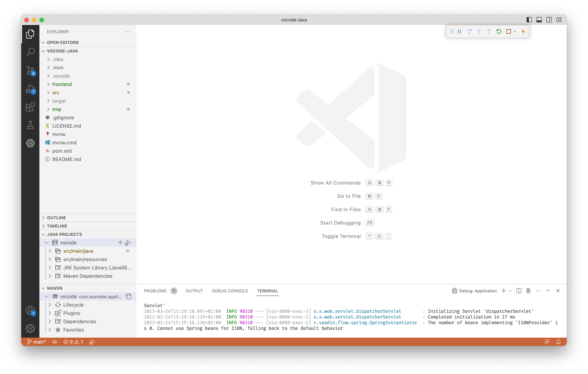Collapse the VSCODE-JAVA folder section
The height and width of the screenshot is (374, 588).
(88, 51)
